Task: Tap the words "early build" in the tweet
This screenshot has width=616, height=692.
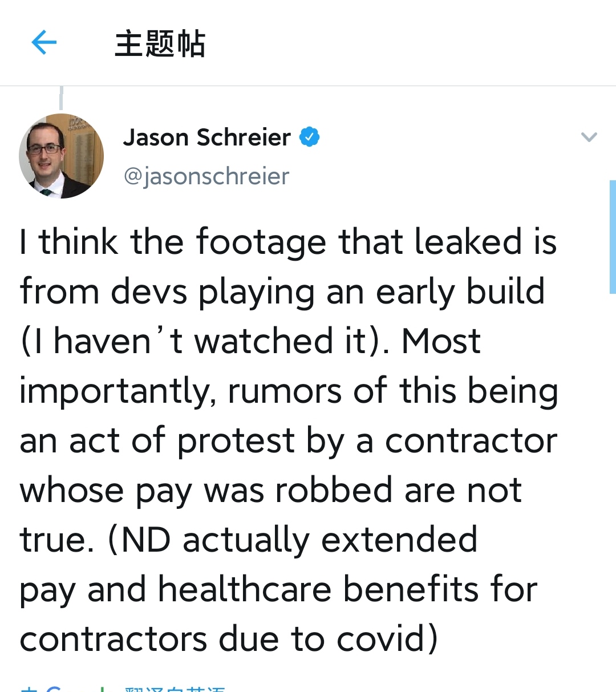Action: tap(460, 292)
